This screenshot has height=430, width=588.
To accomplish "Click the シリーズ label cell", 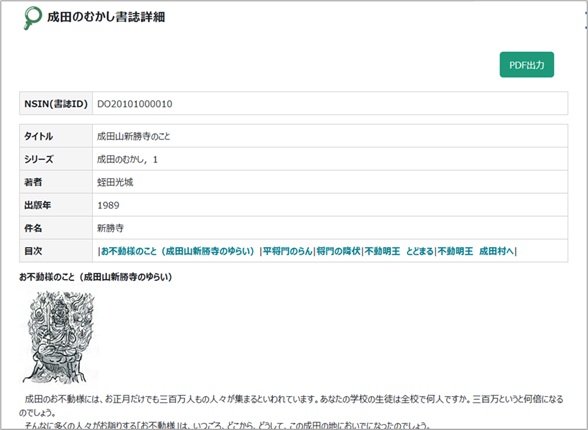I will pyautogui.click(x=56, y=159).
